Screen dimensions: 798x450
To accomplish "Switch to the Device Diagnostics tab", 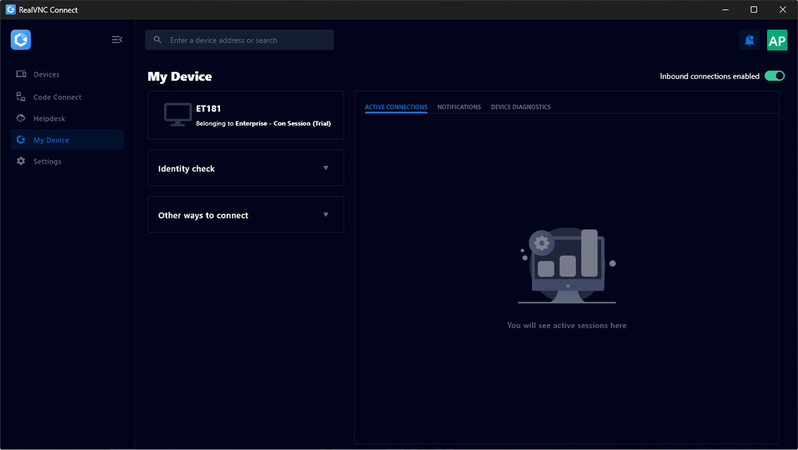I will pos(520,107).
